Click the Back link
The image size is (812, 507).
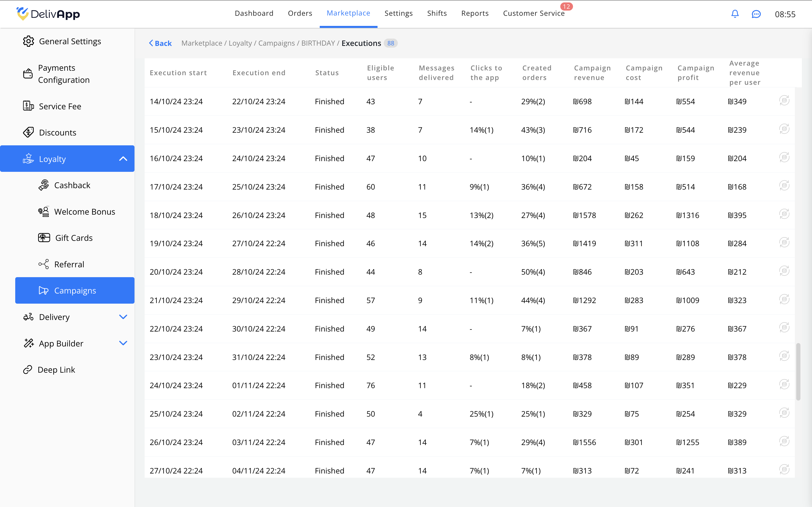pyautogui.click(x=160, y=43)
